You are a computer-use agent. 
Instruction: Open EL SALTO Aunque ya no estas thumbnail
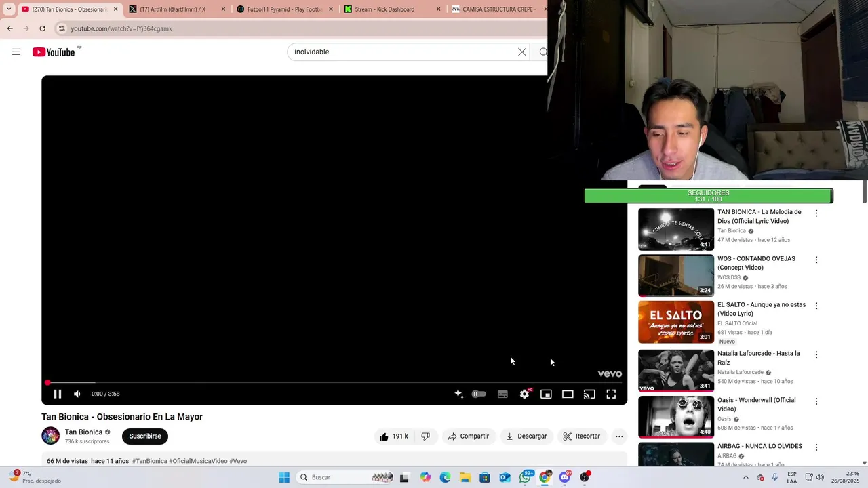tap(676, 322)
